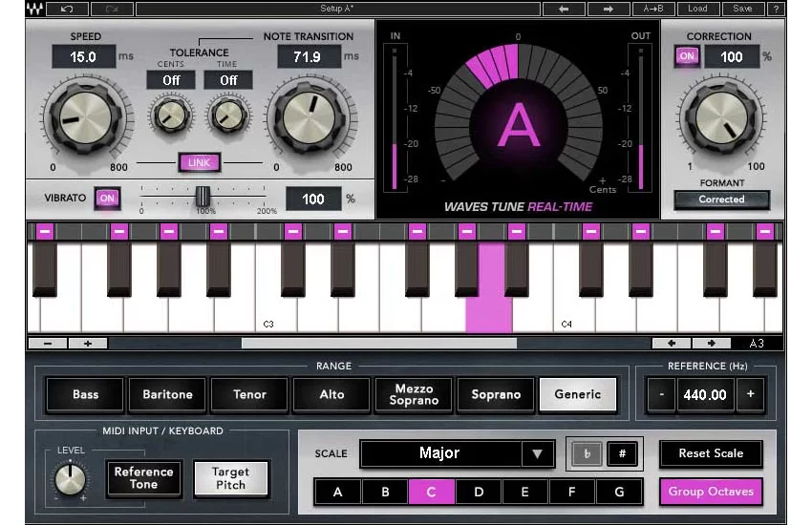Click the Correction amount knob
Image resolution: width=812 pixels, height=525 pixels.
[x=722, y=118]
